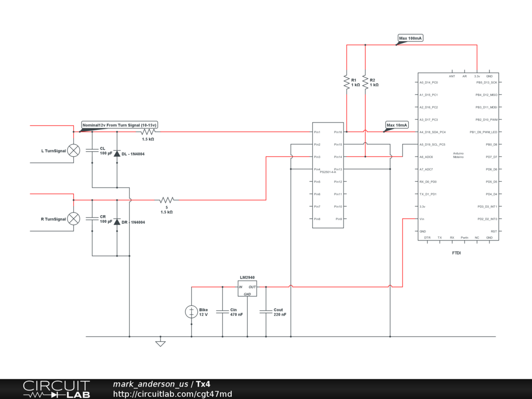
Task: Click the Nominal12v From Turn Signal label
Action: [x=119, y=125]
